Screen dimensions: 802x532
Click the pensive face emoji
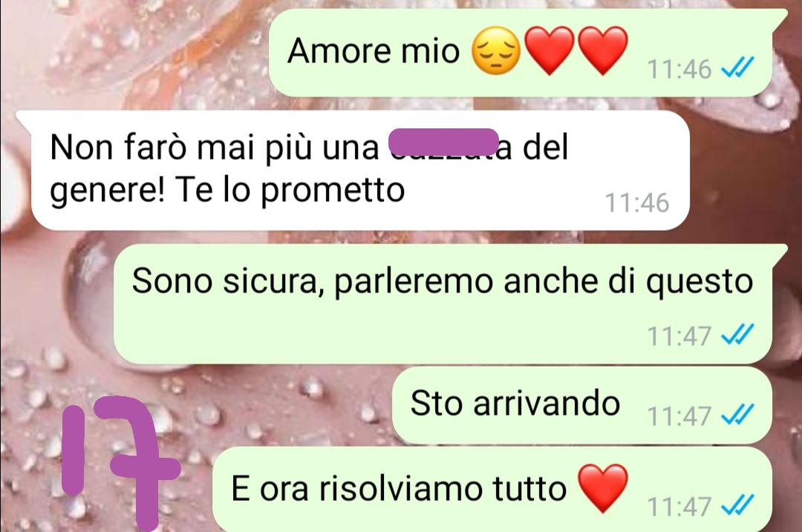[x=495, y=51]
